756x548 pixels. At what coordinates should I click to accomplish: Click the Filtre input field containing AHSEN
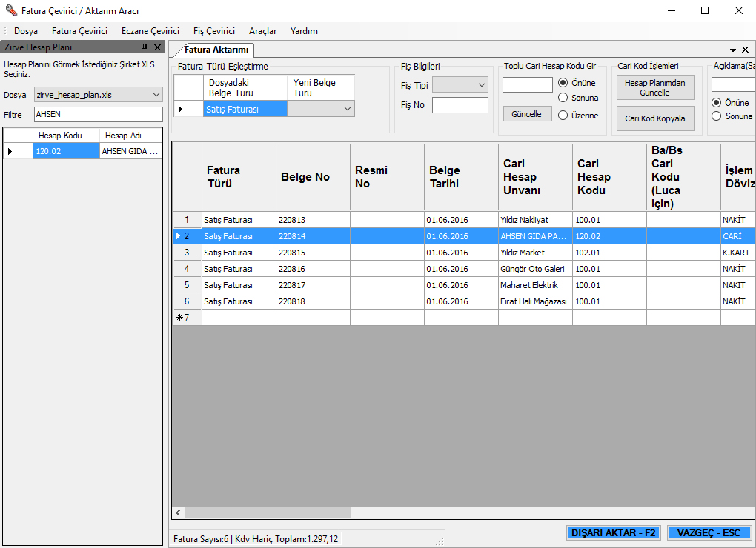(x=98, y=115)
